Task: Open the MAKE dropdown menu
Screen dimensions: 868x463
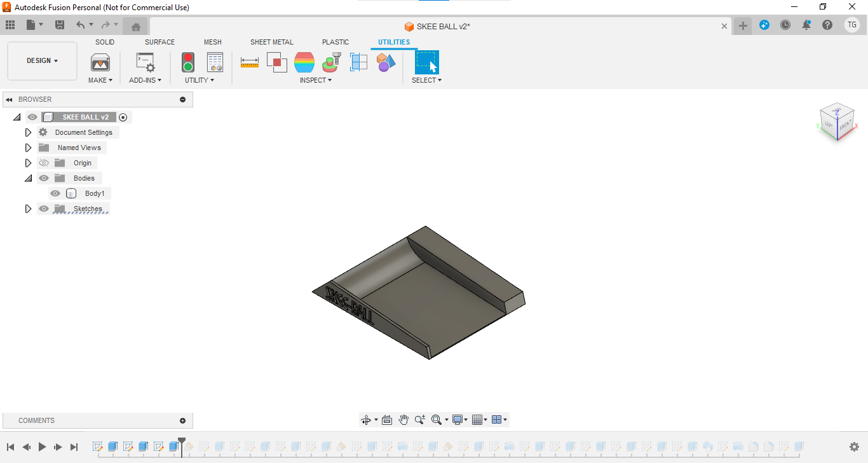Action: click(x=100, y=80)
